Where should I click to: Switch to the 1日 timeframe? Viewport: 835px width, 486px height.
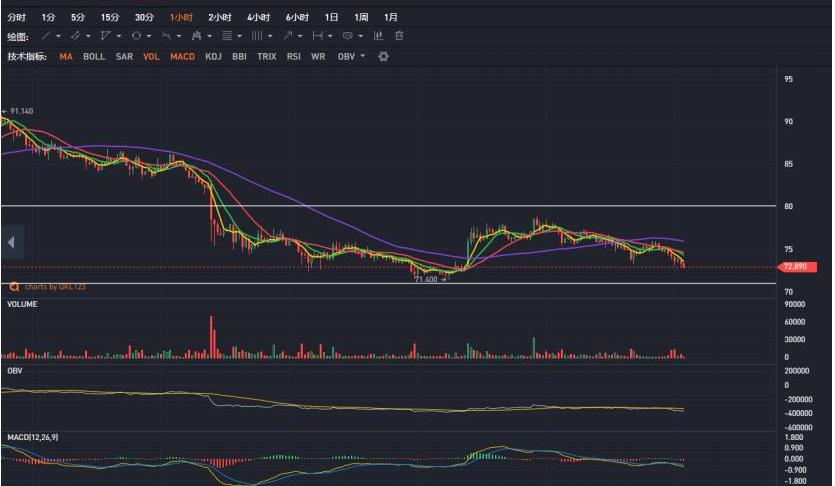click(x=331, y=18)
